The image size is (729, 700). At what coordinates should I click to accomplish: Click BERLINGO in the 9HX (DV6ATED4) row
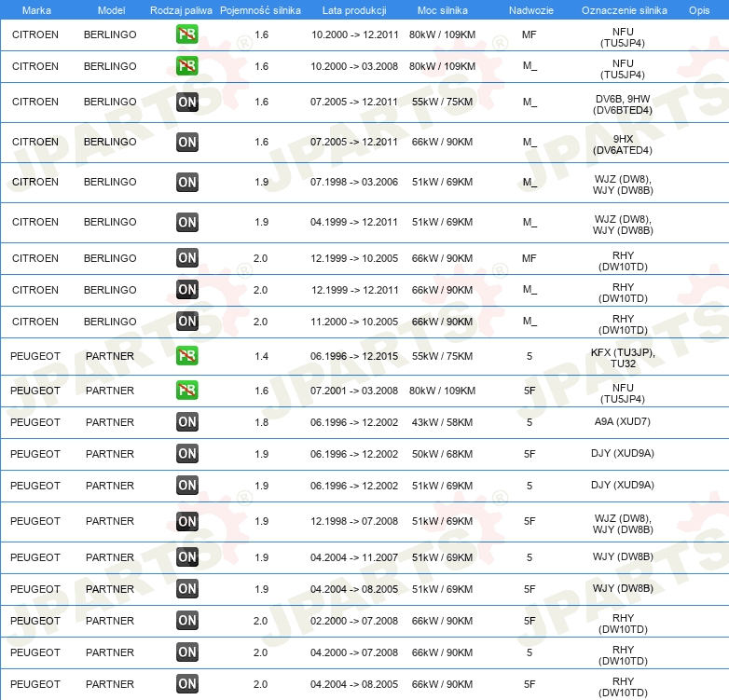pyautogui.click(x=110, y=142)
